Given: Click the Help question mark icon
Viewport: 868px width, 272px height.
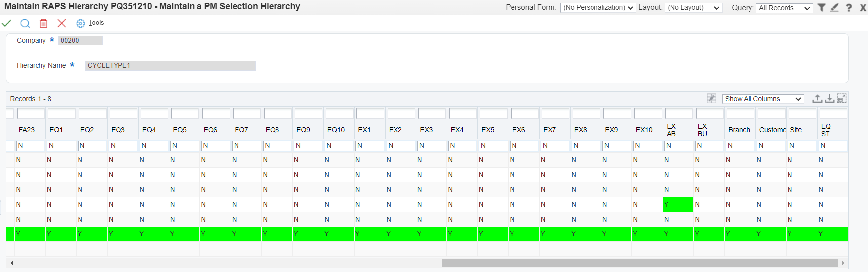Looking at the screenshot, I should click(849, 8).
